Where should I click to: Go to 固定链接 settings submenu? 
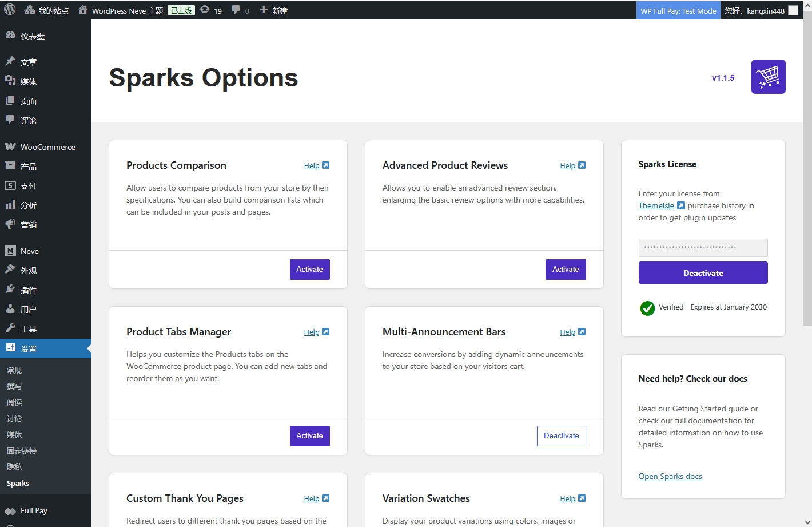[x=22, y=451]
